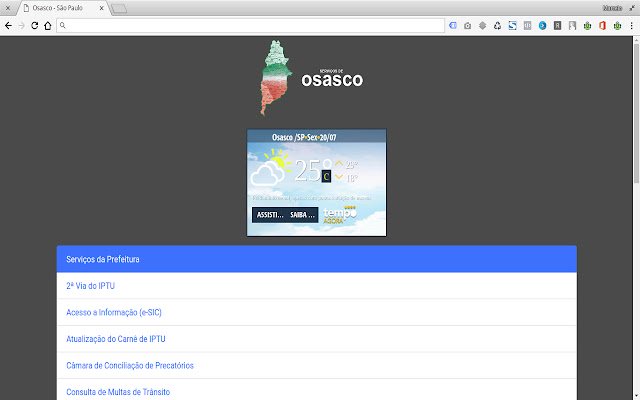
Task: Close the tab left of the Osasco tab
Action: point(8,8)
